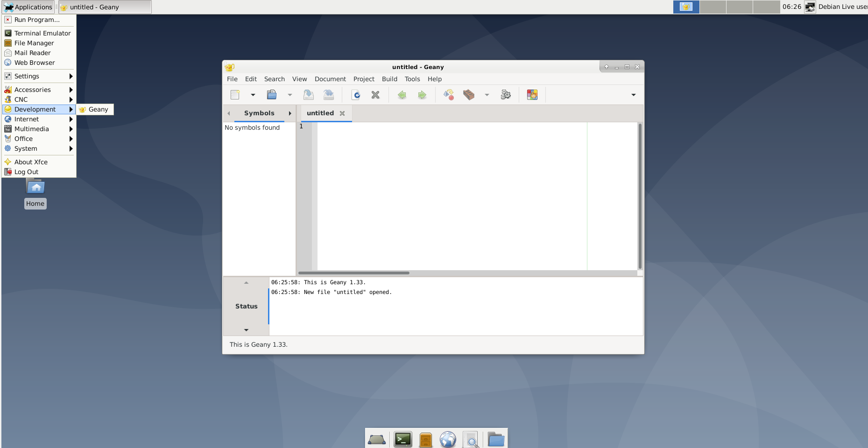Viewport: 868px width, 448px height.
Task: Go to next sidebar tab arrow
Action: tap(290, 113)
